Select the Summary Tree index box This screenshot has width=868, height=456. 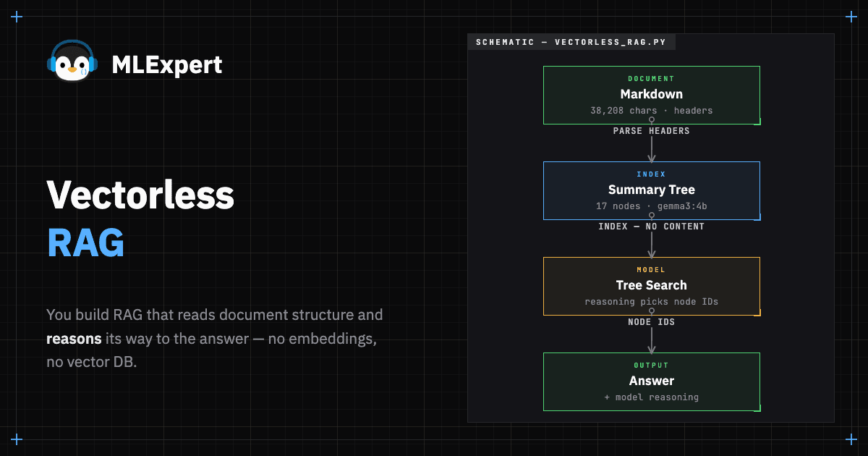(x=652, y=191)
